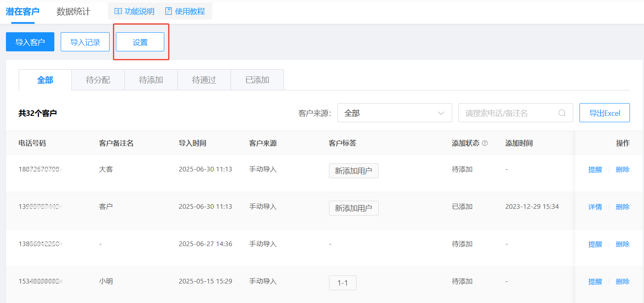Viewport: 644px width, 303px height.
Task: Click 删除 in the 2025-06-27 14:36 row
Action: tap(622, 244)
